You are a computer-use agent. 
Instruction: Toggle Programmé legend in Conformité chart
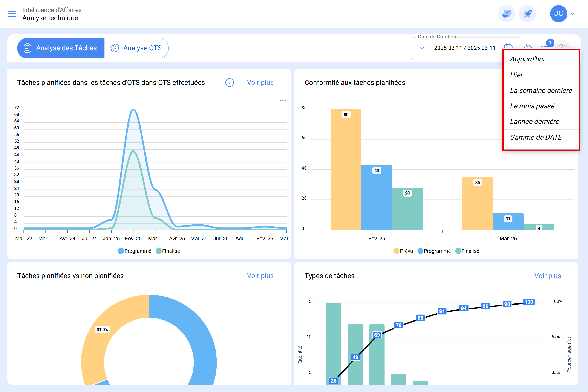click(x=434, y=251)
